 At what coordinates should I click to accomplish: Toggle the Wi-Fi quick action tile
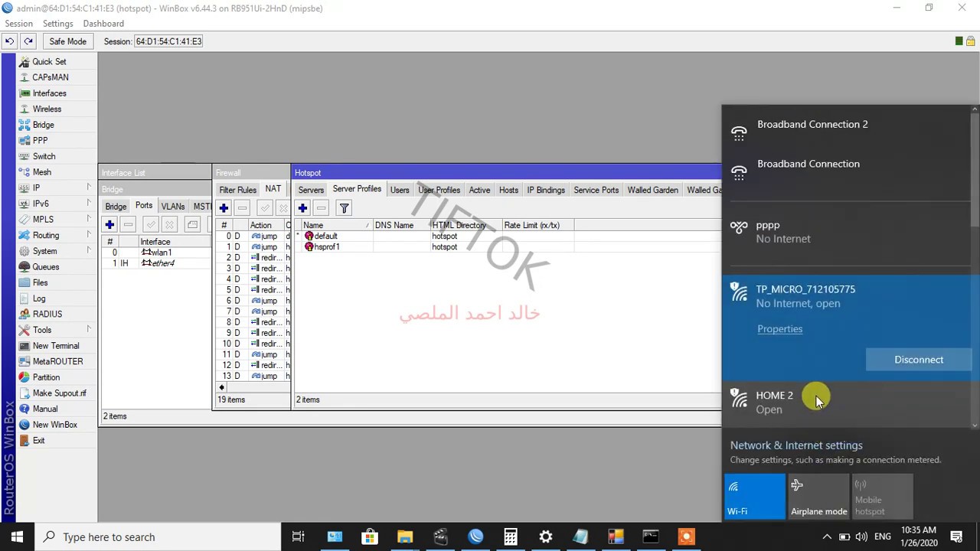754,497
